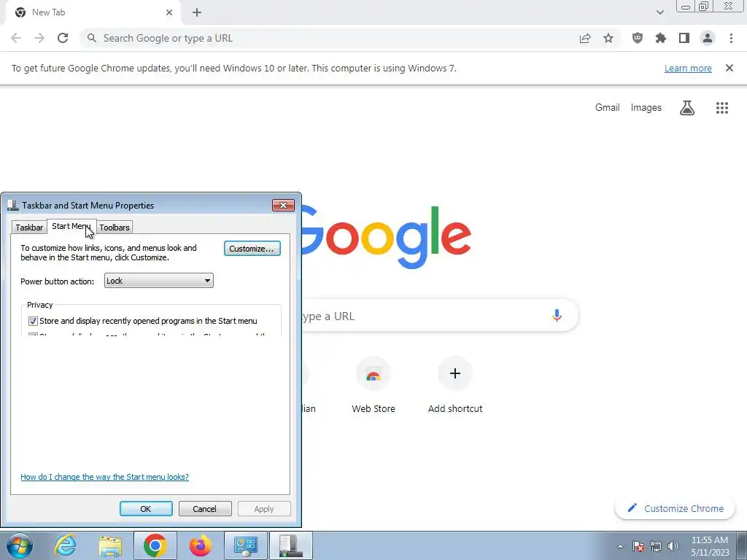Launch Firefox from the taskbar
747x560 pixels.
click(x=201, y=545)
